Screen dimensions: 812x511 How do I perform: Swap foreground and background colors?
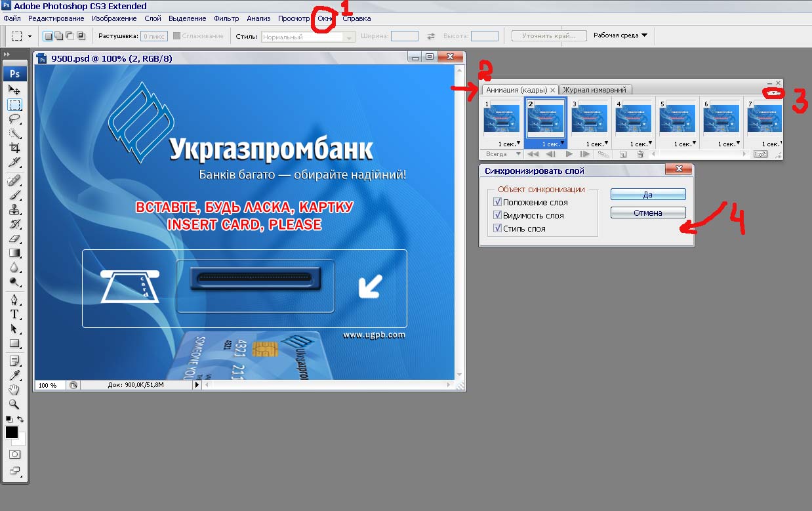point(20,419)
